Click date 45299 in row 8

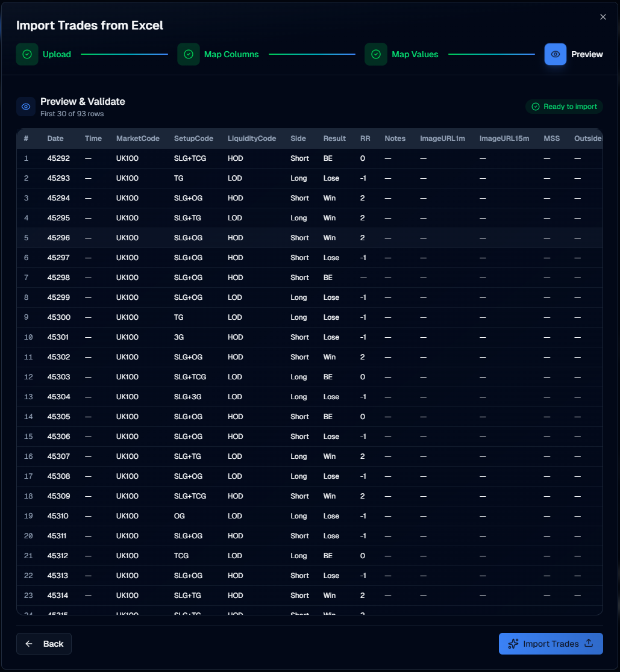pyautogui.click(x=58, y=297)
